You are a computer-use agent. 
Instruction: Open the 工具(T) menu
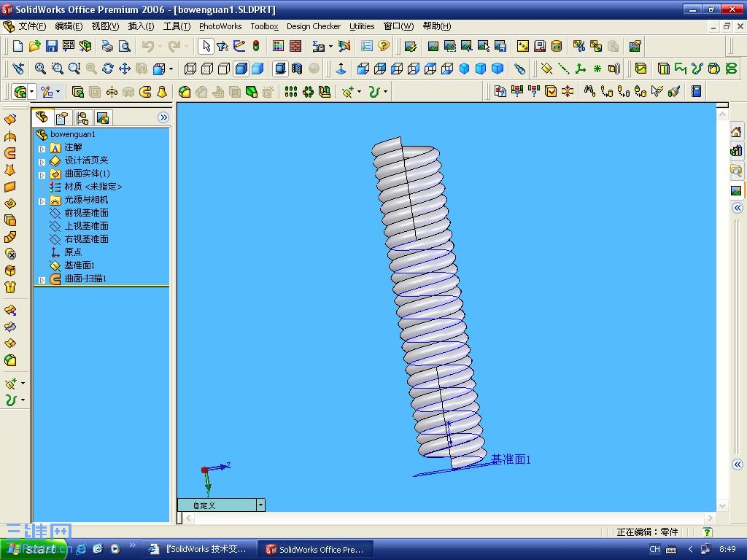[177, 26]
